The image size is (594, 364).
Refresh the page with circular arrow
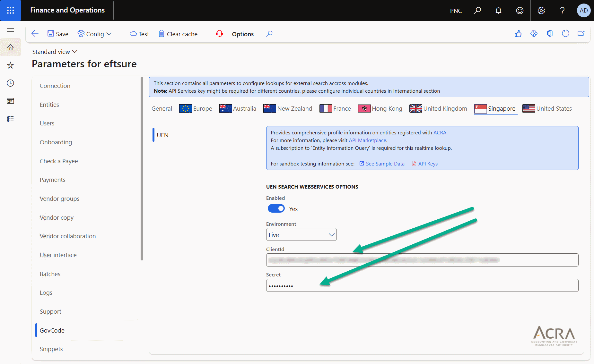point(565,34)
